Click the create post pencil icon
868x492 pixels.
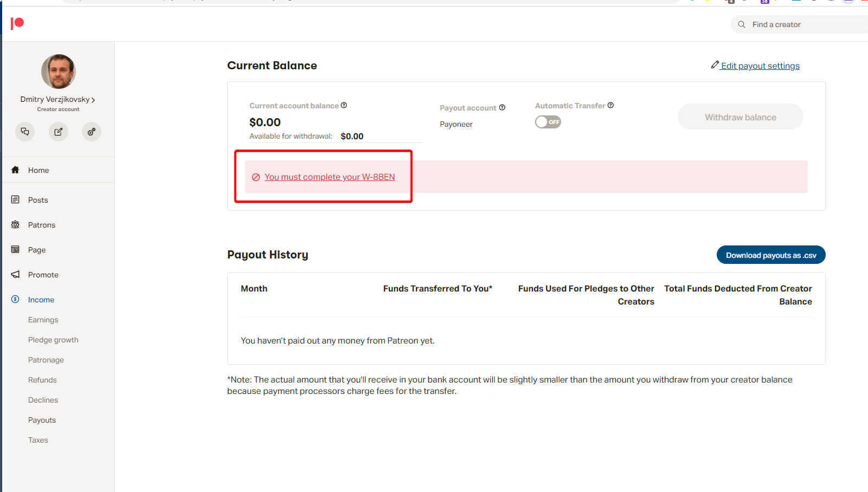[x=59, y=132]
